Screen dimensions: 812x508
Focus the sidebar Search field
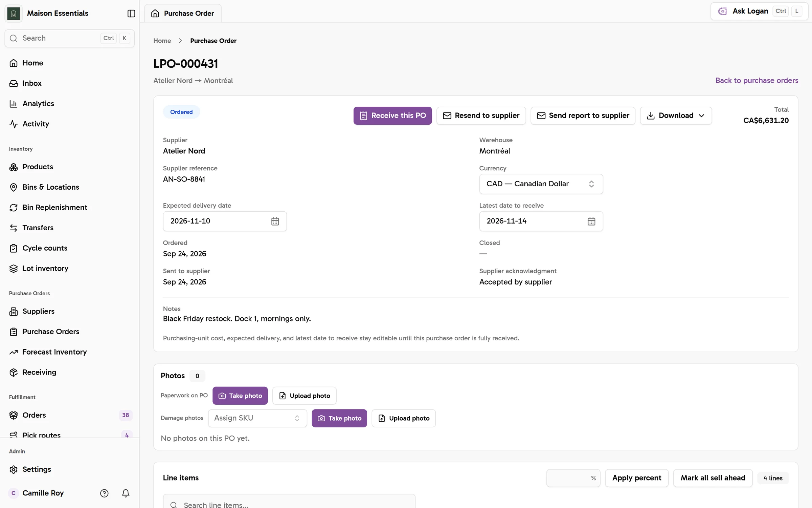[x=69, y=38]
